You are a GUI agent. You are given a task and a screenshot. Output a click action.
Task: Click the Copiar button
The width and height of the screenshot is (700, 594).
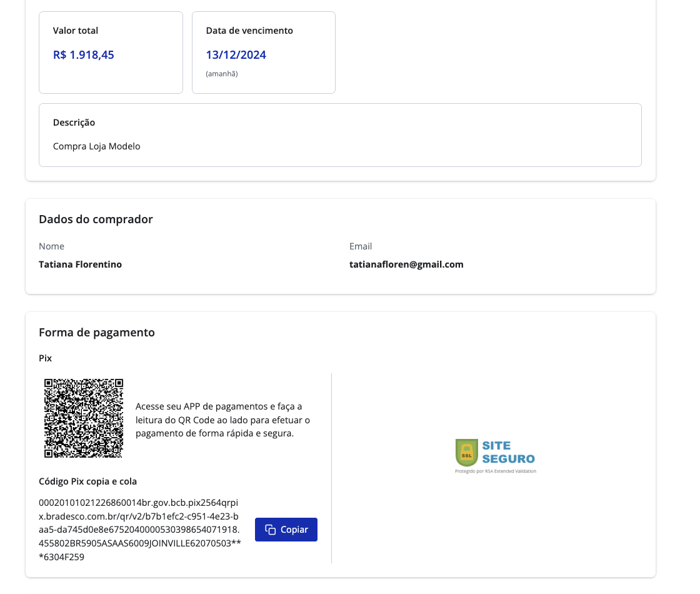tap(286, 530)
